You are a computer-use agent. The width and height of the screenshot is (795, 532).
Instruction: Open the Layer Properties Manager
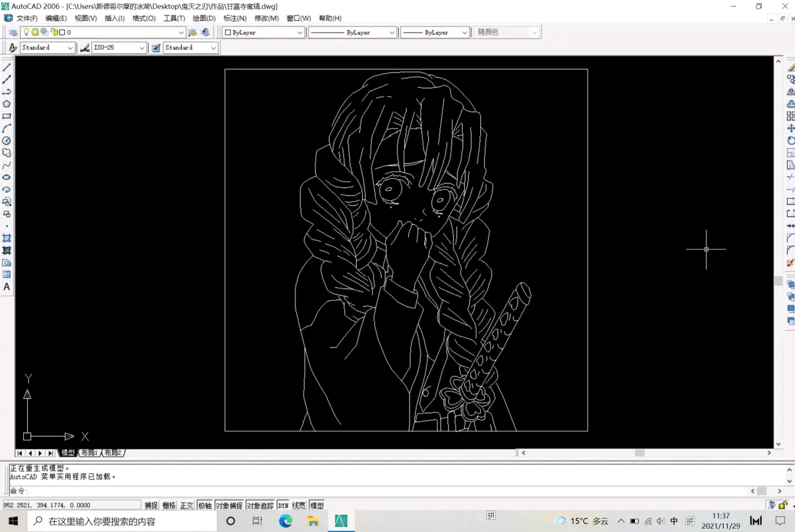[13, 33]
